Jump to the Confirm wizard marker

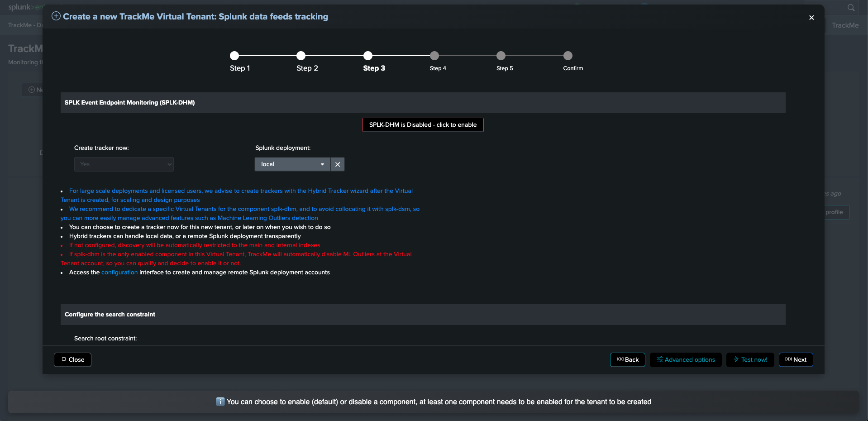tap(568, 56)
